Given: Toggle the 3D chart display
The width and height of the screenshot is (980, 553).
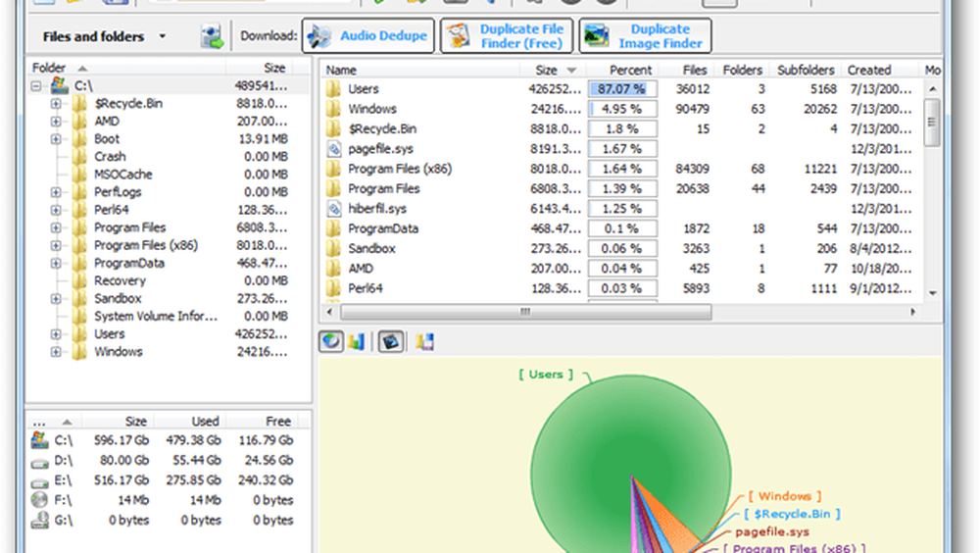Looking at the screenshot, I should (x=390, y=341).
